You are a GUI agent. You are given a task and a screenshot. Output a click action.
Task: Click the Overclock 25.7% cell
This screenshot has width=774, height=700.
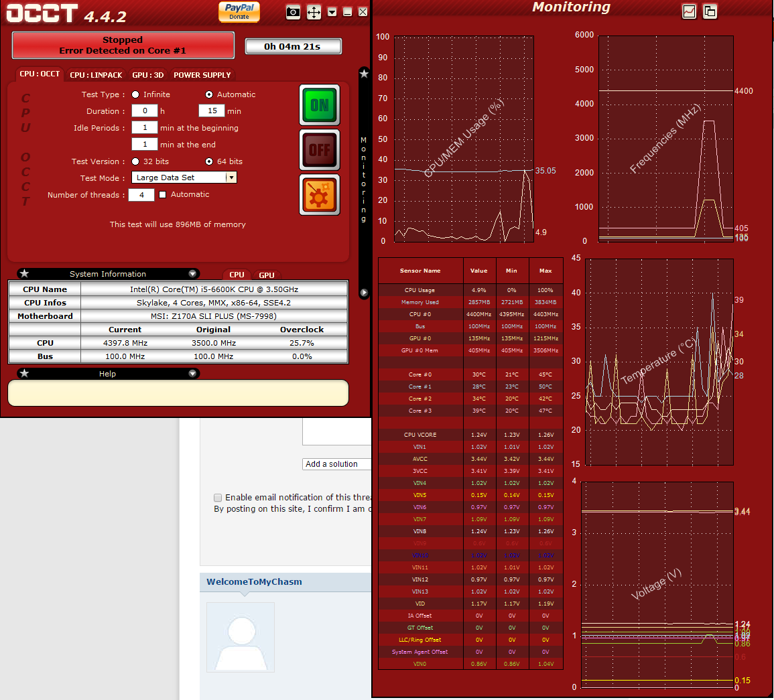pos(302,343)
